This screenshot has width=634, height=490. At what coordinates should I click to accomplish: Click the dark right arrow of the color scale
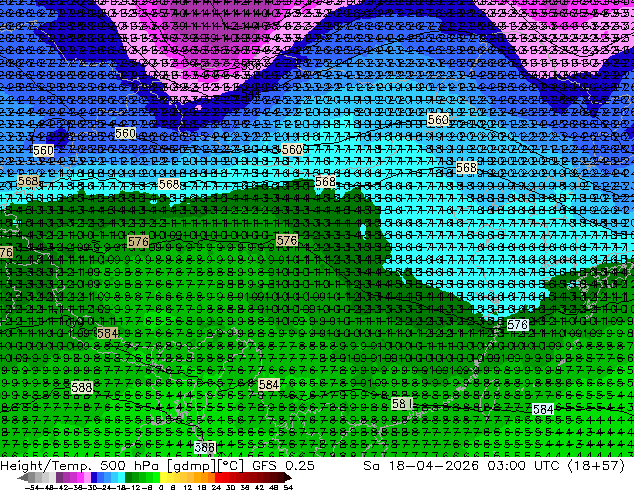click(288, 477)
